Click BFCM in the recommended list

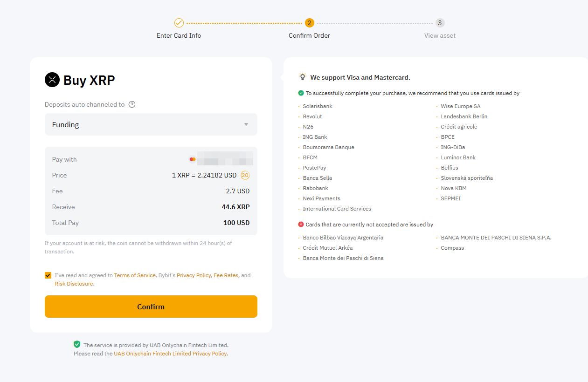pyautogui.click(x=310, y=157)
